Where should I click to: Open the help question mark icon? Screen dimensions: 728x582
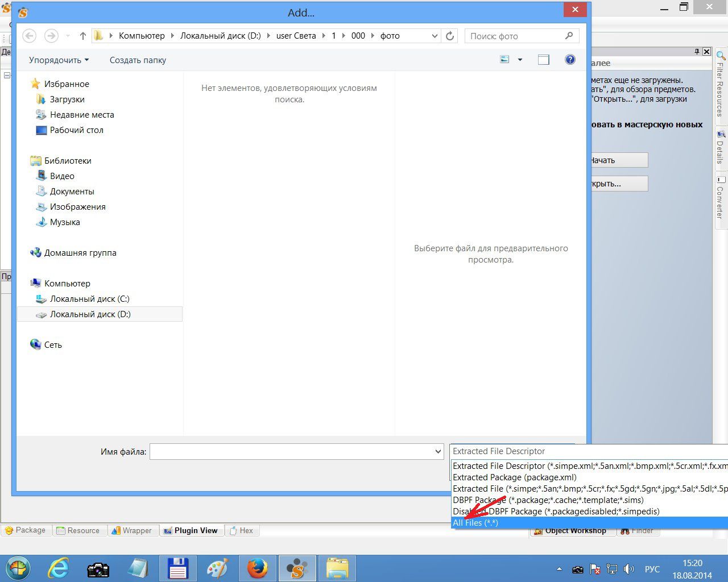[570, 60]
